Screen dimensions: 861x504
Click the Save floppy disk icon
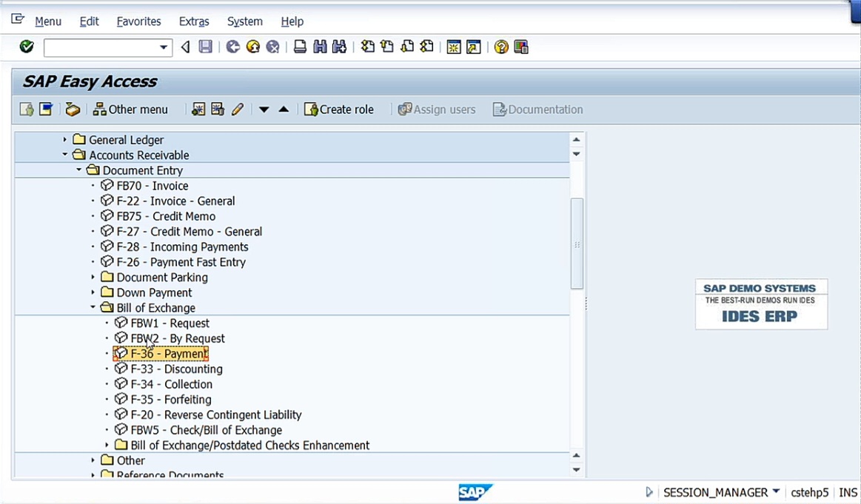coord(205,47)
